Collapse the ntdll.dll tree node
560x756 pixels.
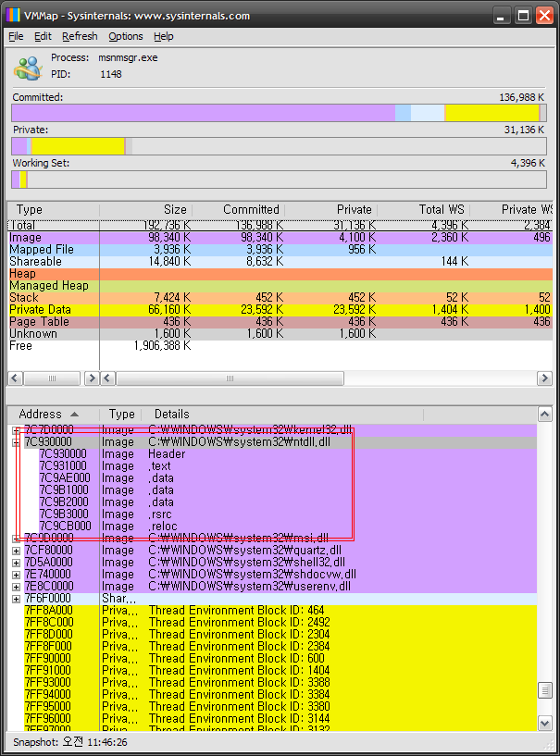[16, 442]
